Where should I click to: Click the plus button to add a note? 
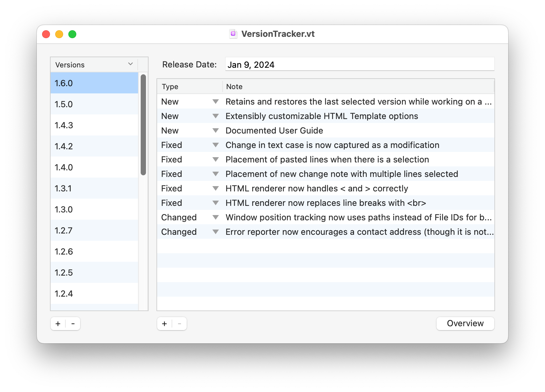tap(164, 324)
